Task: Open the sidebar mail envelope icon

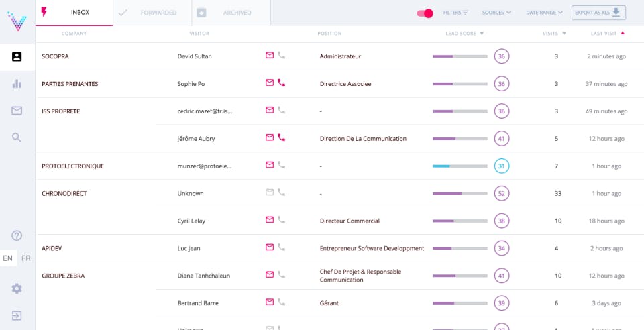Action: coord(17,111)
